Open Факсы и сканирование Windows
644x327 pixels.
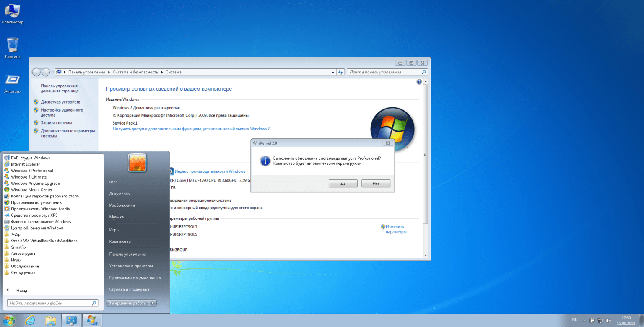pos(41,221)
